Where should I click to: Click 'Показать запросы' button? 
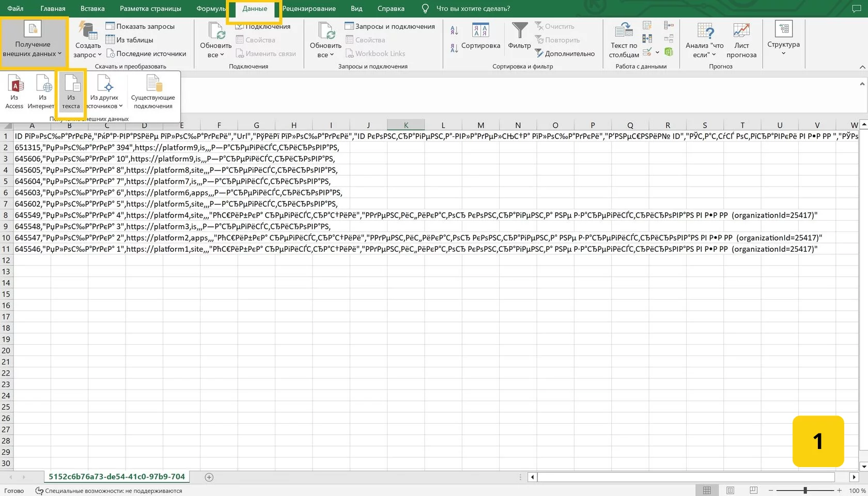coord(140,26)
